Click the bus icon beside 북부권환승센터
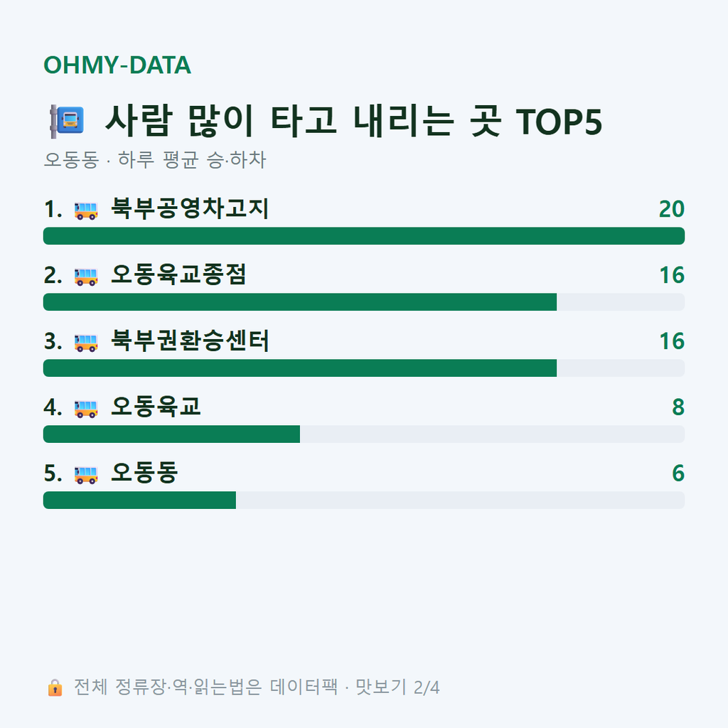 [x=86, y=342]
